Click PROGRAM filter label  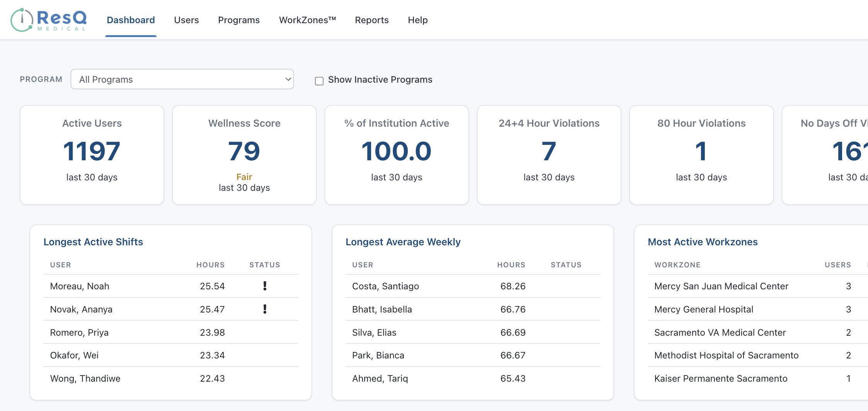[41, 79]
